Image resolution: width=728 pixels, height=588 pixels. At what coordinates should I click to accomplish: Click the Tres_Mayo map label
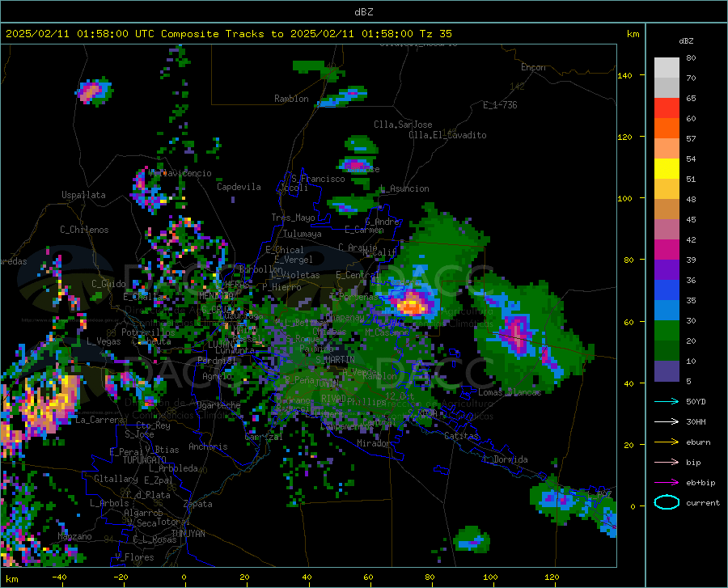click(x=293, y=218)
